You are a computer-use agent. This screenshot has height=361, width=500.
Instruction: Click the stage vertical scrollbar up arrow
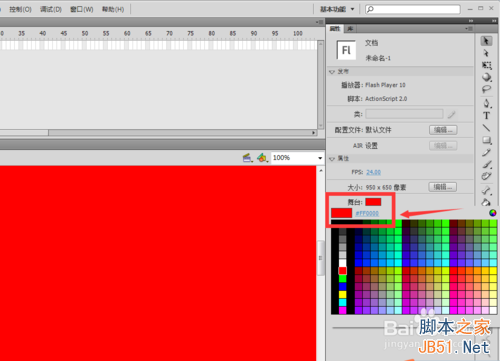click(x=321, y=170)
